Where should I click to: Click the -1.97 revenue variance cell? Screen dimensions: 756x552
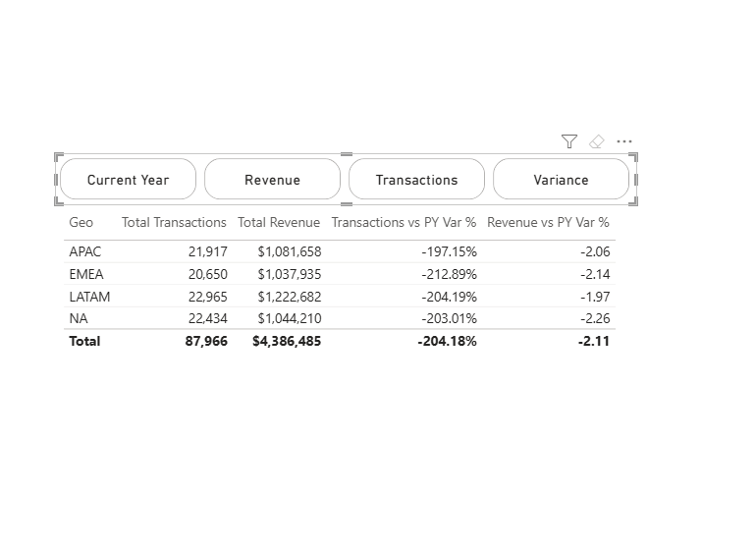[x=595, y=297]
